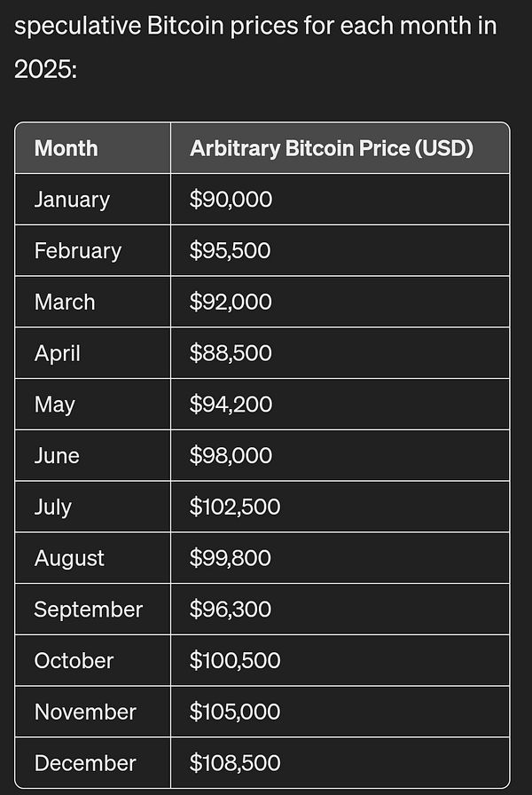Click the $95,500 price value
Viewport: 532px width, 795px height.
231,251
